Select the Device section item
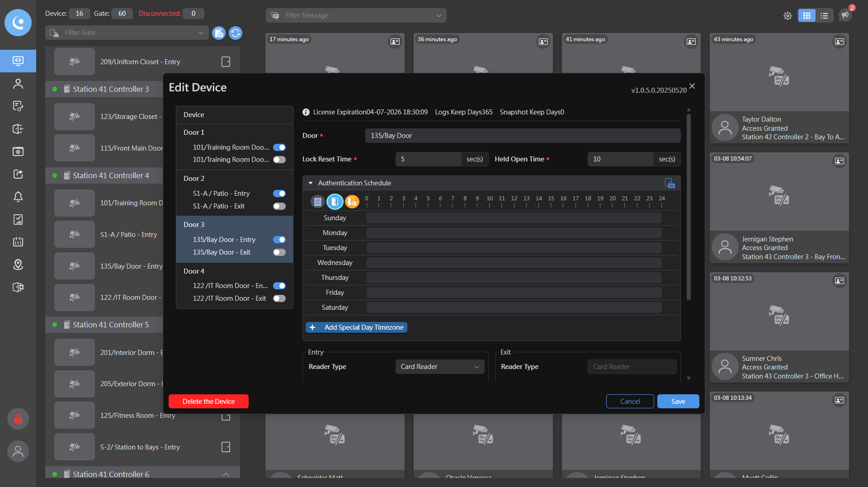The width and height of the screenshot is (868, 487). click(194, 115)
